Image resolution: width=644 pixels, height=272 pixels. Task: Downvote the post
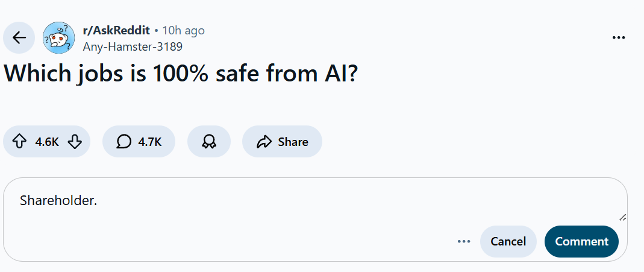coord(74,142)
